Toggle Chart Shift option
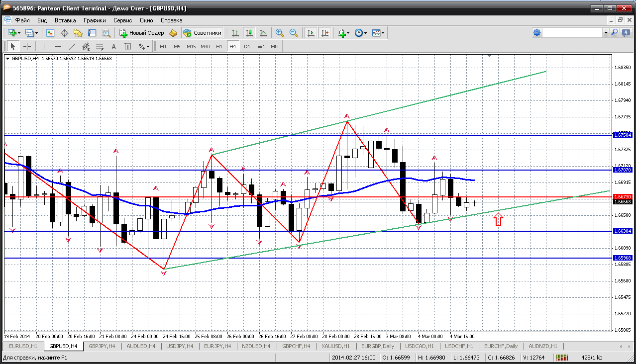 [325, 33]
